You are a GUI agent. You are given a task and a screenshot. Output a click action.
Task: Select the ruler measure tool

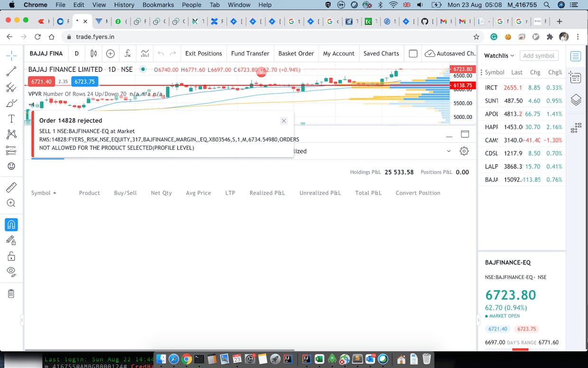[11, 187]
